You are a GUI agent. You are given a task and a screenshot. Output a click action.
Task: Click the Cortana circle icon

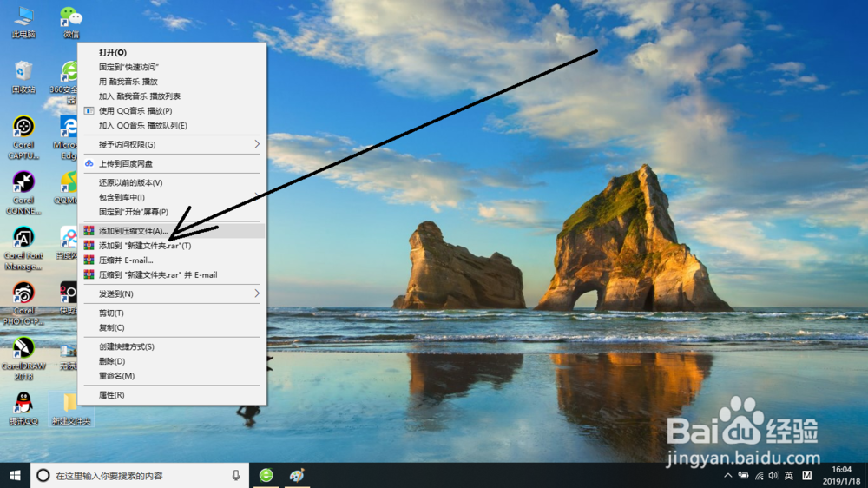pyautogui.click(x=43, y=475)
